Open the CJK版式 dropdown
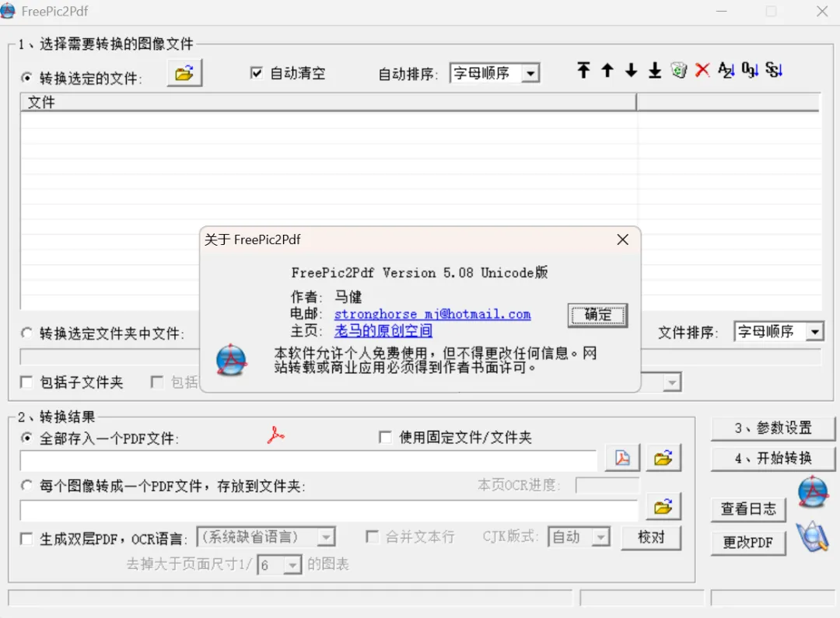Image resolution: width=840 pixels, height=618 pixels. [601, 537]
